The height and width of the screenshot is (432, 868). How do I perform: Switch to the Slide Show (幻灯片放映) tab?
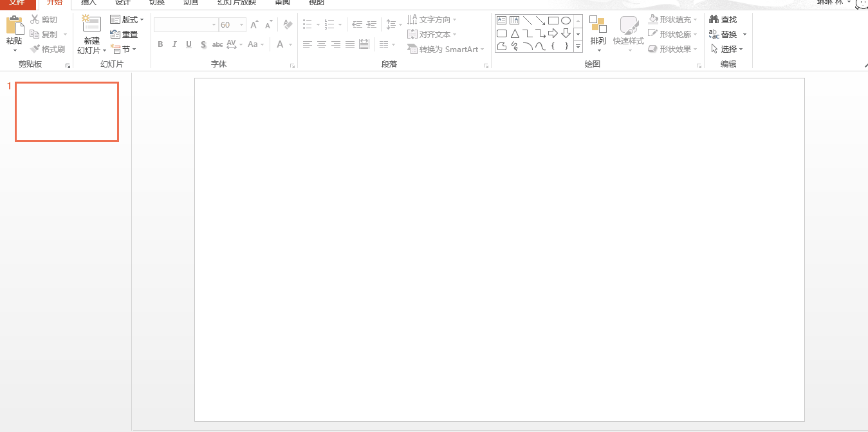point(237,3)
